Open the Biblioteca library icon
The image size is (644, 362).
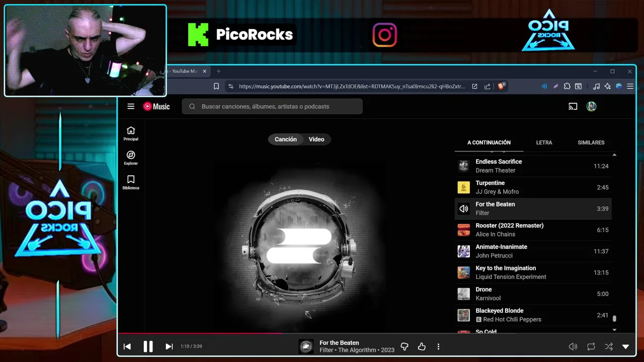point(131,183)
